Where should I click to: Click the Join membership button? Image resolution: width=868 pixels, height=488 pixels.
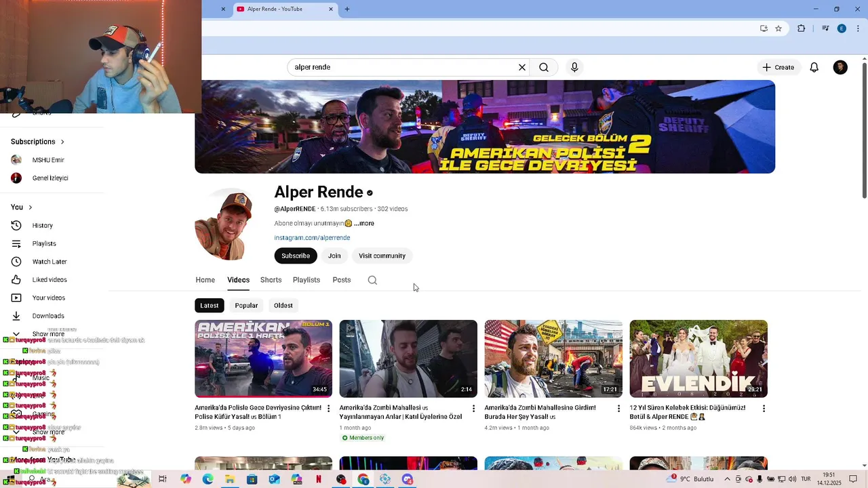pyautogui.click(x=334, y=256)
